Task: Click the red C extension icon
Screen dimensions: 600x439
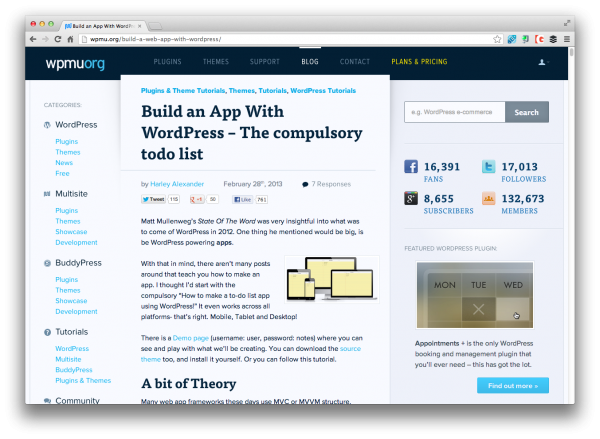Action: click(x=540, y=39)
